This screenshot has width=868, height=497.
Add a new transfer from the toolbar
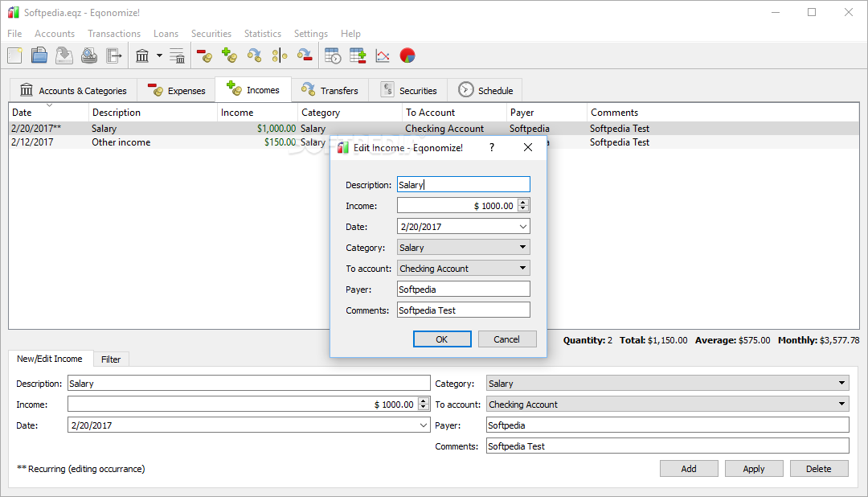point(254,55)
